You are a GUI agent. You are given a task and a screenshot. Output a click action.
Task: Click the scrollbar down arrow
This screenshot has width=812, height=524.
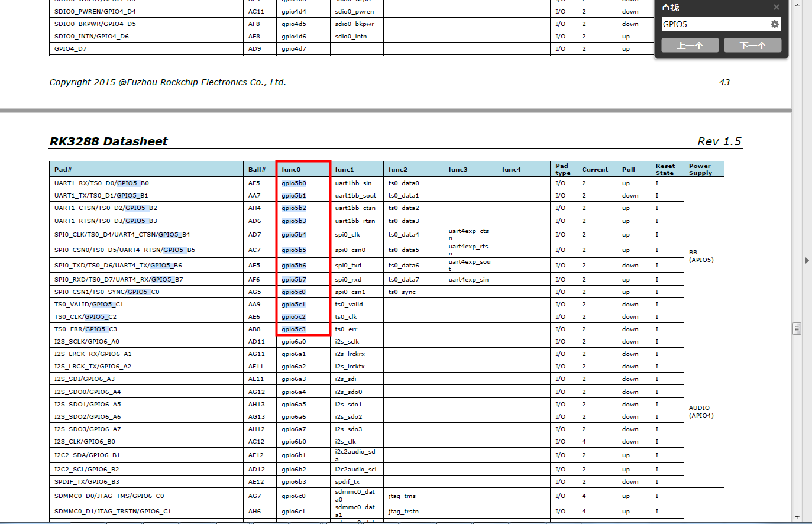tap(797, 517)
